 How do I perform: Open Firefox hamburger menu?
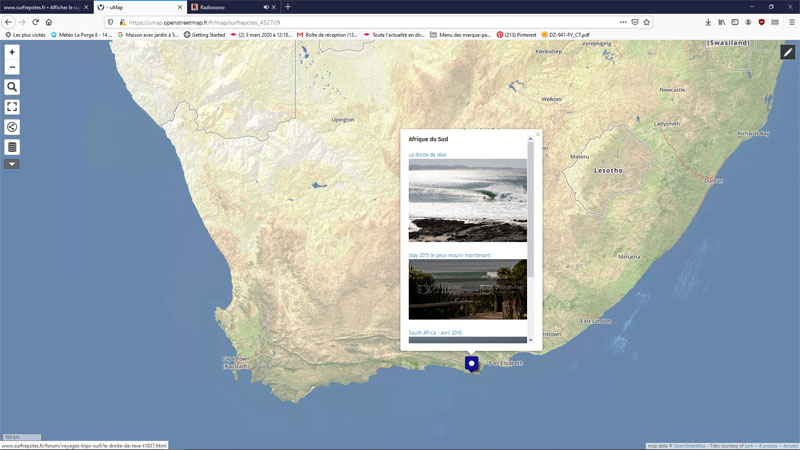pyautogui.click(x=789, y=21)
